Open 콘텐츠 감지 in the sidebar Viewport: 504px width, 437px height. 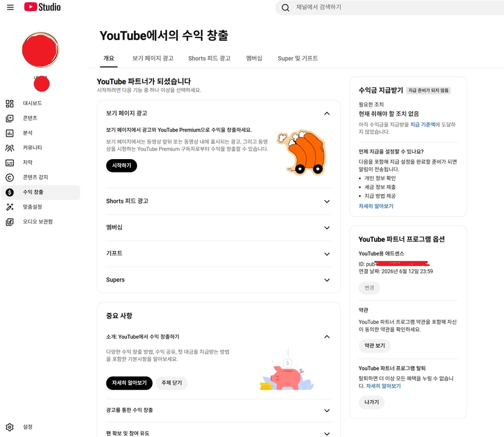[36, 177]
